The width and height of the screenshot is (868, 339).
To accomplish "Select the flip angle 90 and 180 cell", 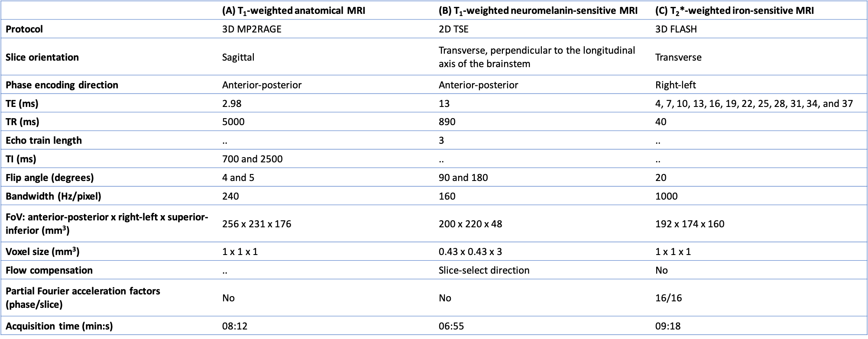I will tap(463, 178).
